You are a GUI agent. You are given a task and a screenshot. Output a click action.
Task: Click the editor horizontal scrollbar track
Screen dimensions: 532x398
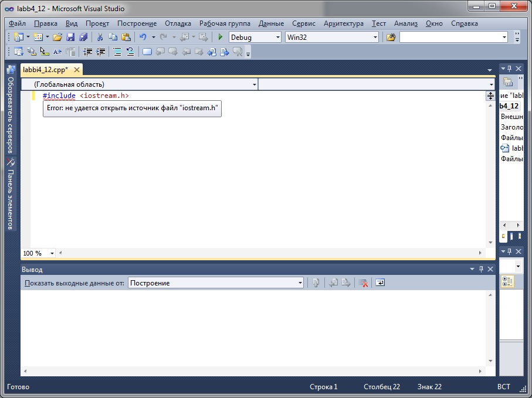coord(270,253)
